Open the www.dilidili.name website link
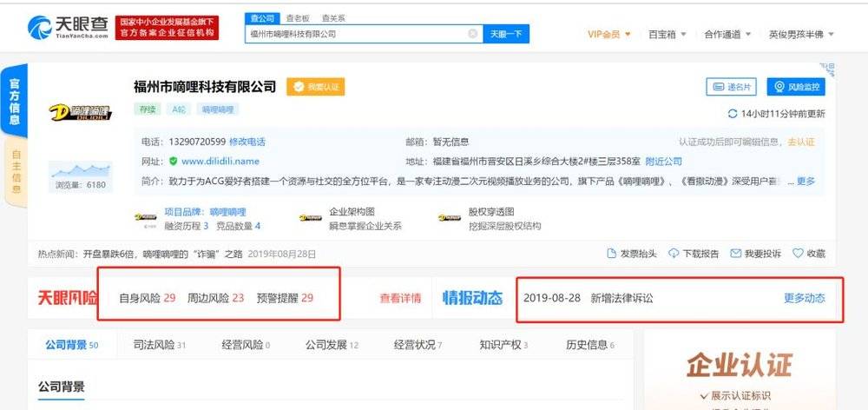This screenshot has width=868, height=410. [220, 162]
